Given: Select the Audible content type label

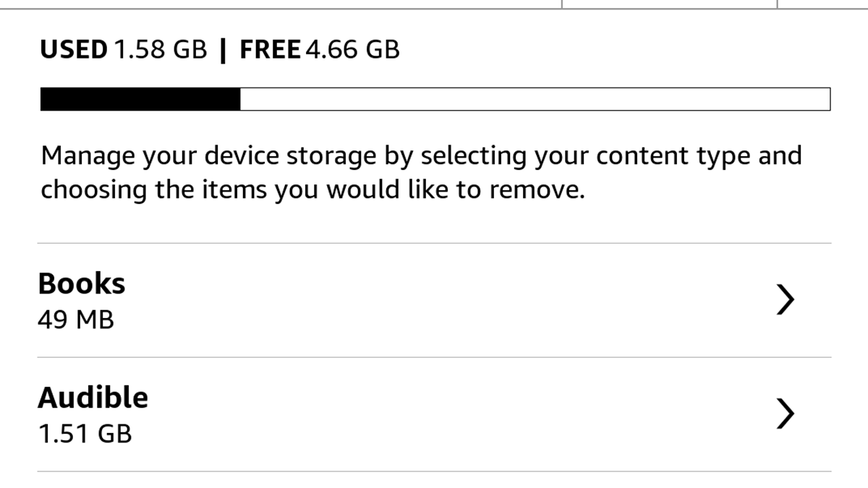Looking at the screenshot, I should coord(93,398).
